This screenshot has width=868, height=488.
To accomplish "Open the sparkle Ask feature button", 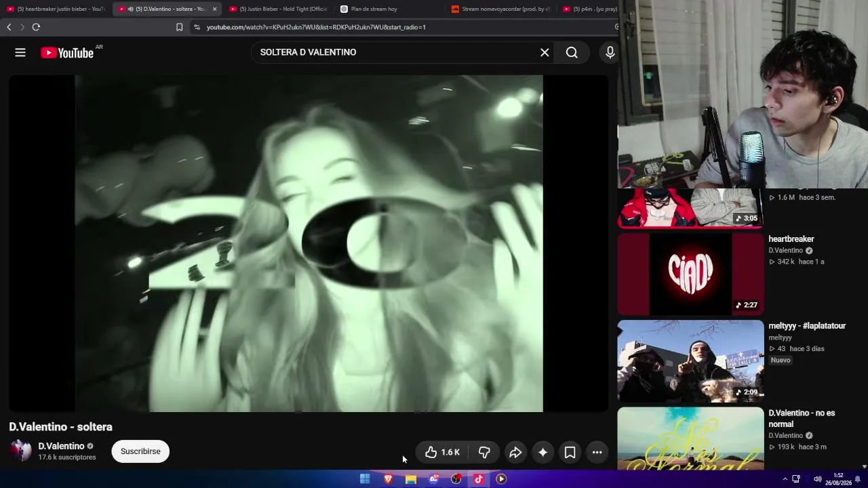I will click(542, 452).
